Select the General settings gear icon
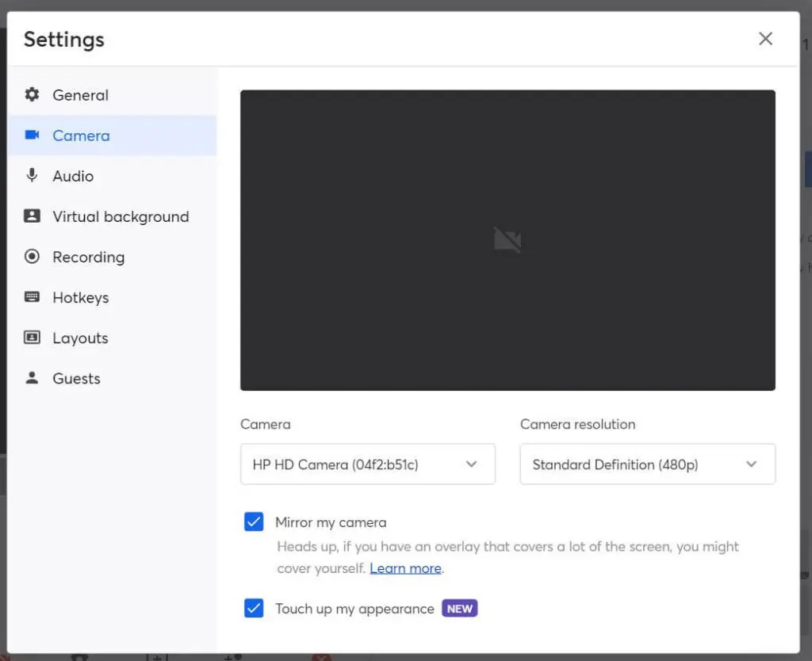 32,94
